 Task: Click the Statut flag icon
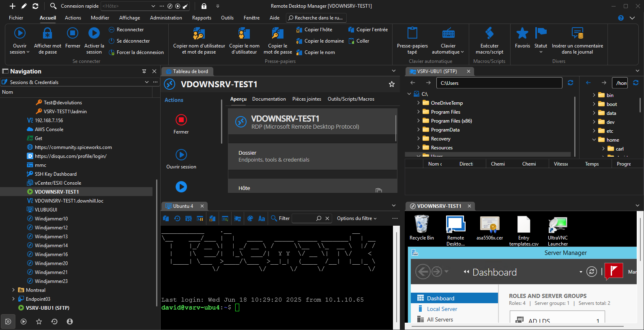click(541, 33)
